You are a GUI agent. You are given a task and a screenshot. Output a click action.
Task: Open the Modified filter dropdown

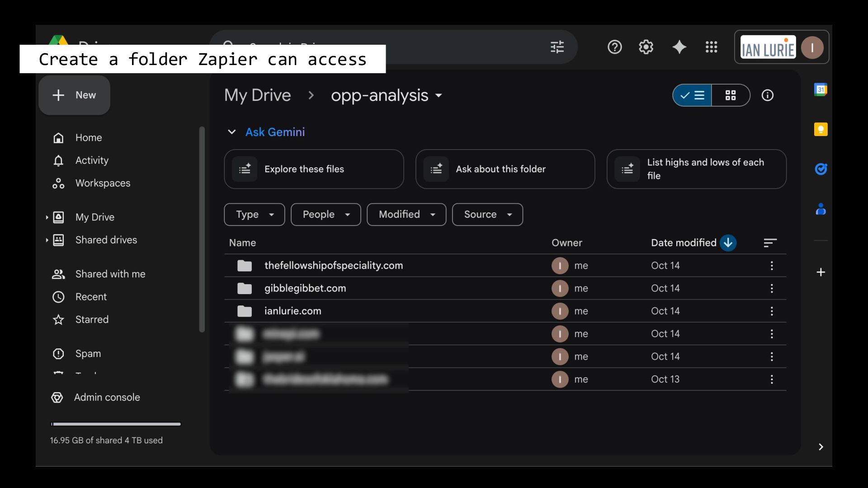click(x=406, y=215)
